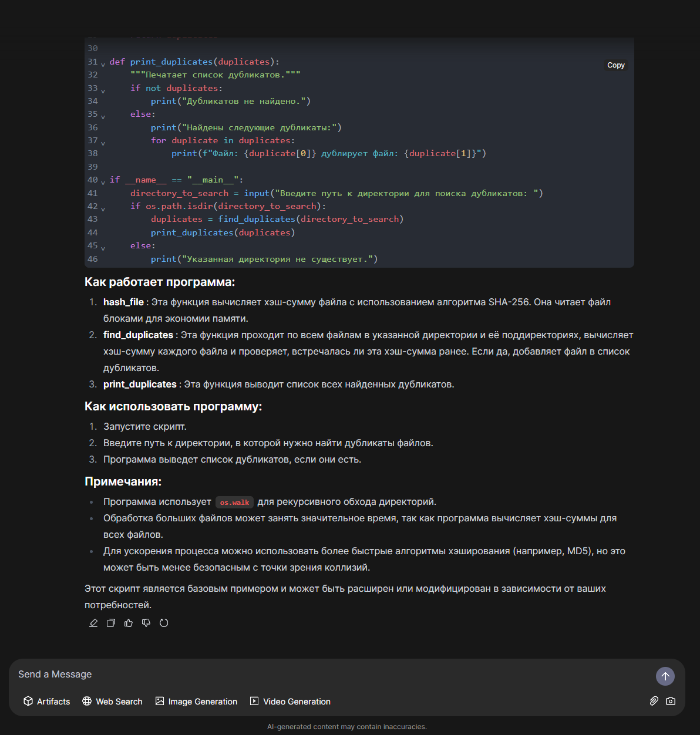Give the response a thumbs down

click(146, 623)
